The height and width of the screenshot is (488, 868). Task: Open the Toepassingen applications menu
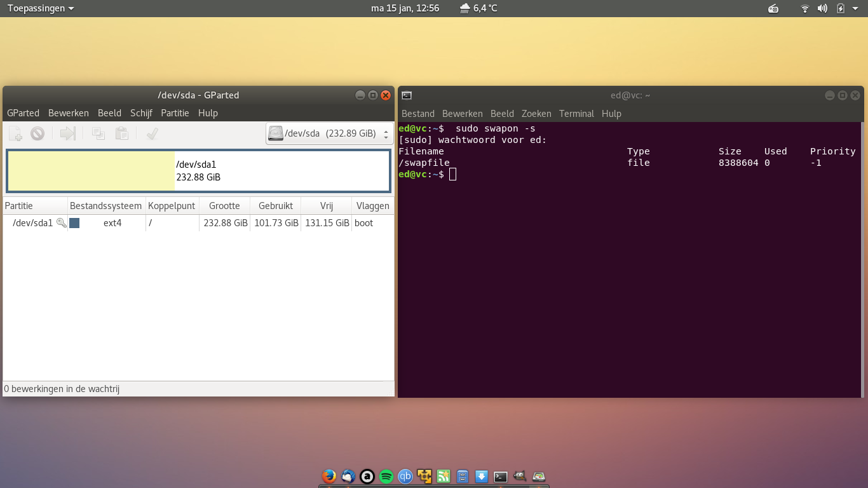[41, 8]
